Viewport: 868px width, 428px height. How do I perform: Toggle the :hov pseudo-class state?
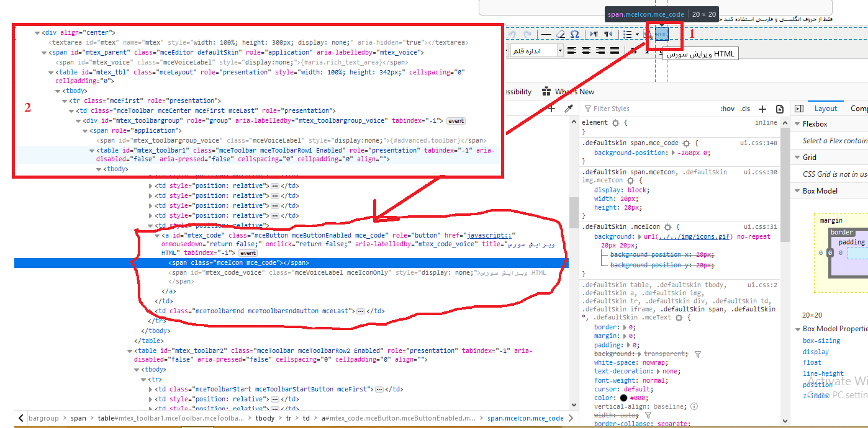tap(728, 109)
